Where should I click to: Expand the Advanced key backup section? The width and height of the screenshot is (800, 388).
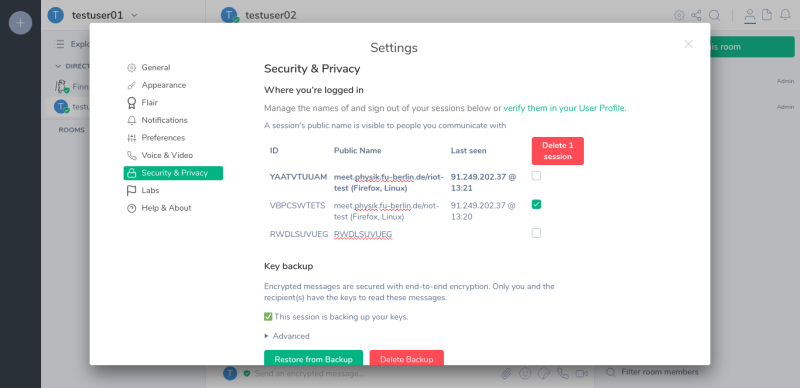pos(287,336)
